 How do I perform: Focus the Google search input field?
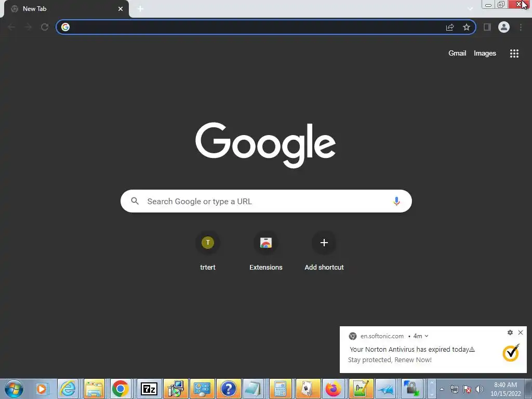click(x=266, y=201)
